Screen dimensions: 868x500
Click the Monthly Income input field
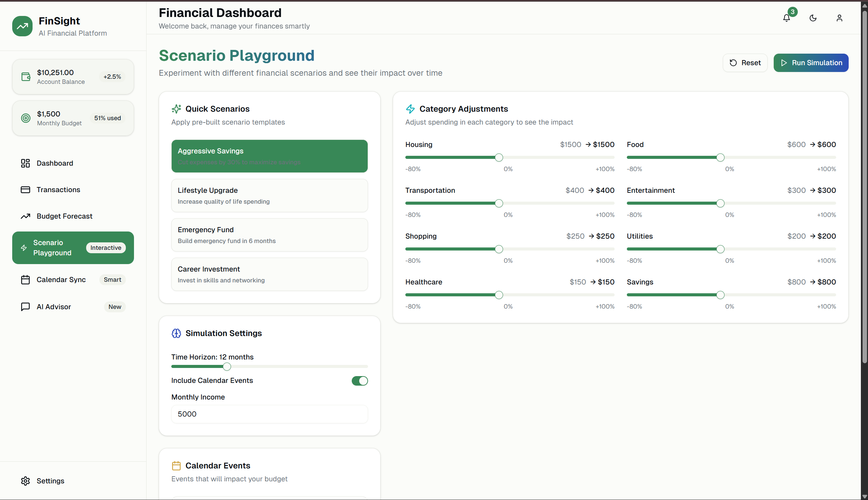click(269, 414)
